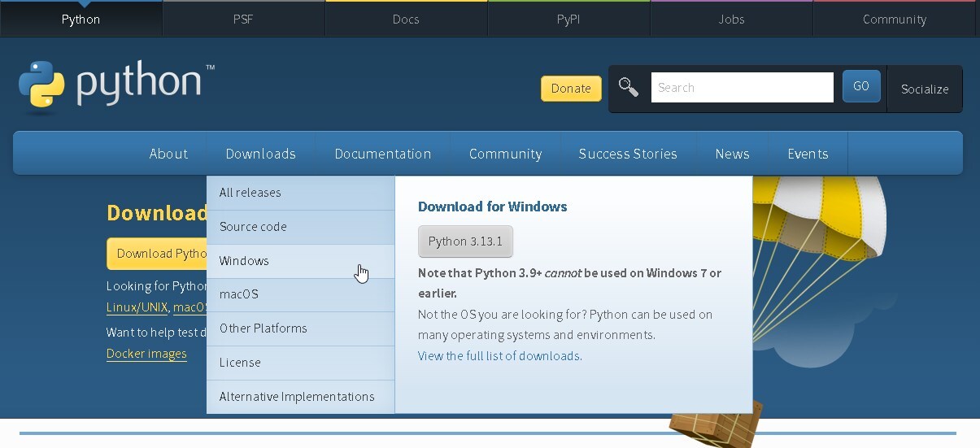Screen dimensions: 980x448
Task: Follow the Docker images link
Action: tap(146, 354)
